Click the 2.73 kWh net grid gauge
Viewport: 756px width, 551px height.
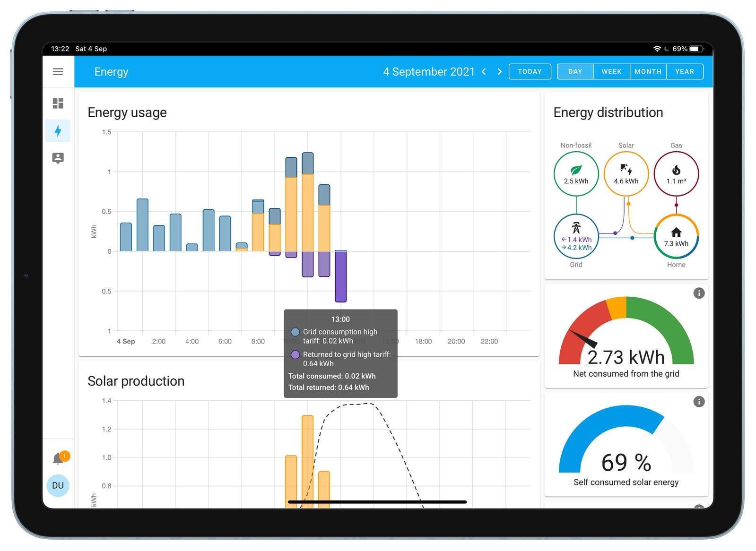tap(626, 332)
